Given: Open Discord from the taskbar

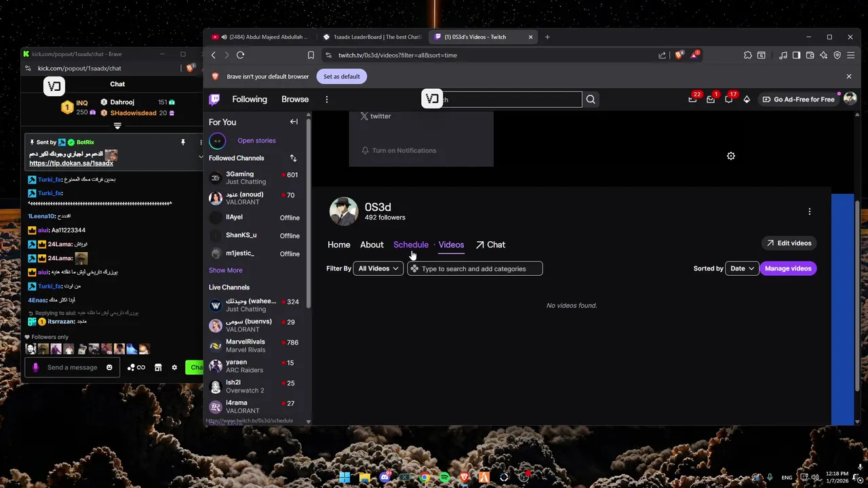Looking at the screenshot, I should [x=384, y=477].
